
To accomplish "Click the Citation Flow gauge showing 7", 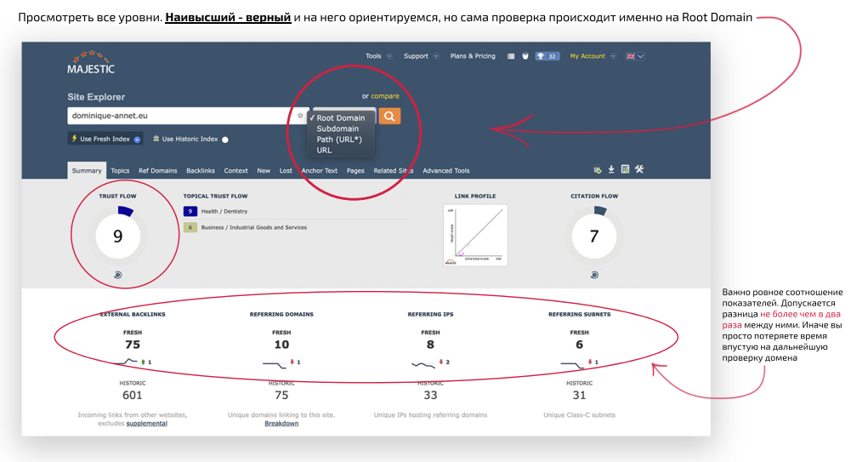I will click(x=594, y=236).
